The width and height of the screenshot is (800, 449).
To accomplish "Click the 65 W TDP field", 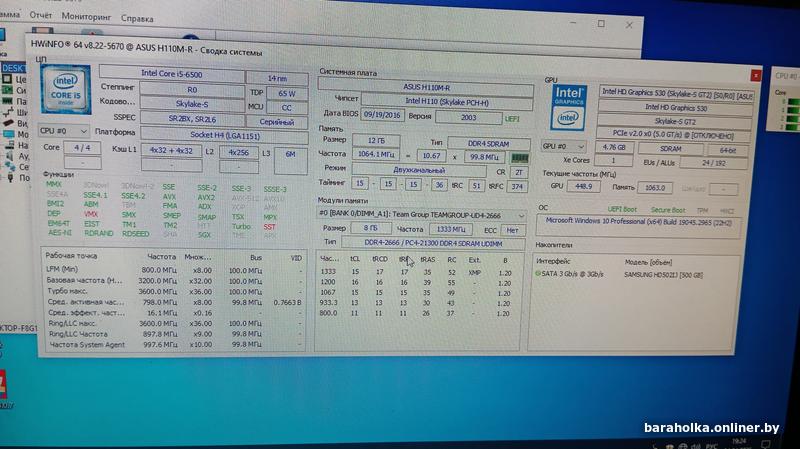I will pos(287,94).
